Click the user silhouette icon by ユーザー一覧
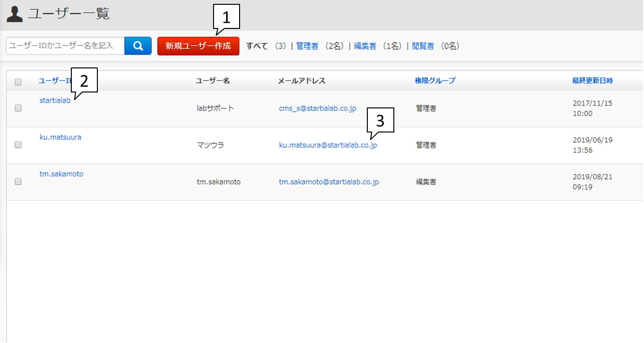 point(14,14)
